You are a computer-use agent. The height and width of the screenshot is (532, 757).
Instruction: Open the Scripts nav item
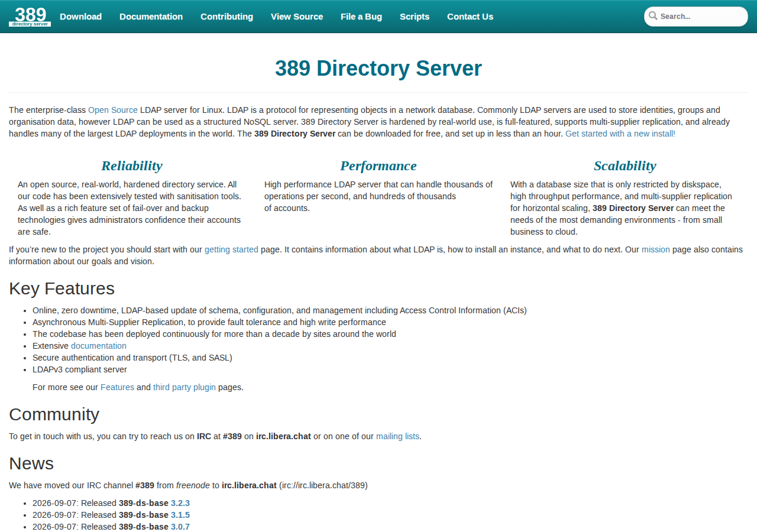pos(415,17)
